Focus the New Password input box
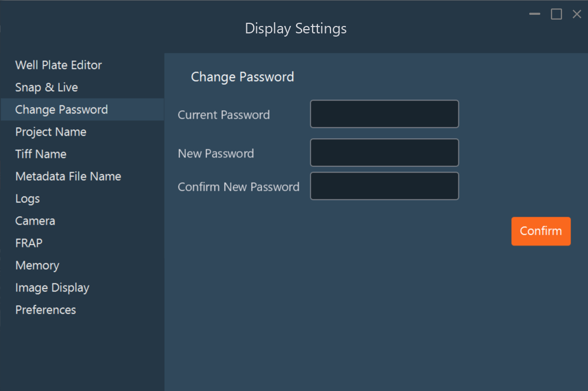This screenshot has width=588, height=391. [384, 153]
